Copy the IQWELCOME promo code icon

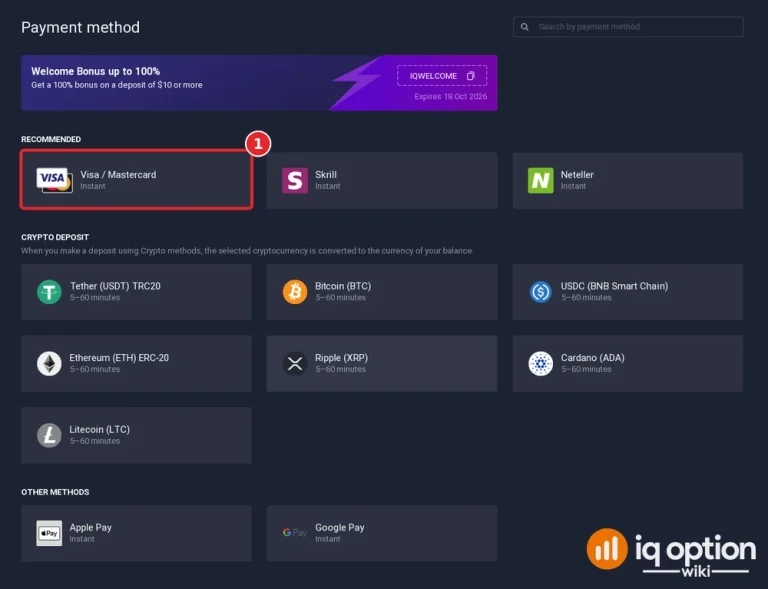(x=471, y=76)
